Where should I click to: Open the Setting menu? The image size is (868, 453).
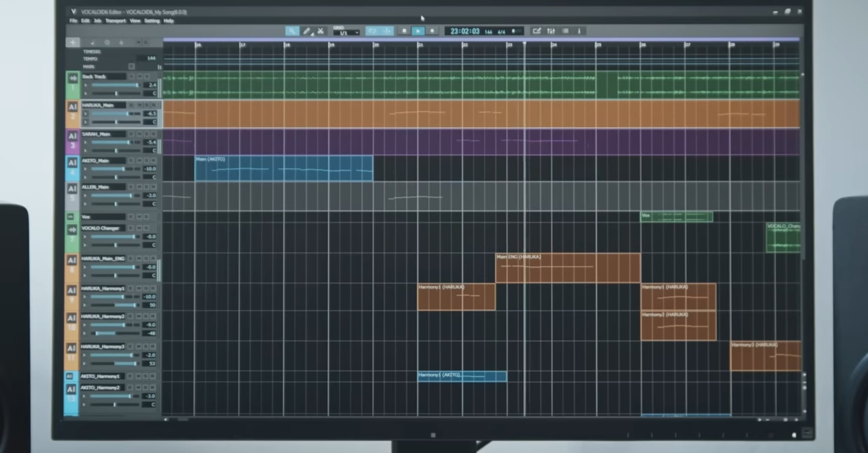pyautogui.click(x=152, y=21)
